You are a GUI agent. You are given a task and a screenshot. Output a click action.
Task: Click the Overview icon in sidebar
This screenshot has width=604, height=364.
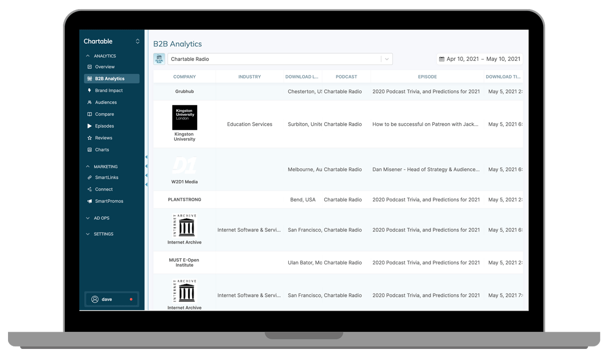click(90, 67)
